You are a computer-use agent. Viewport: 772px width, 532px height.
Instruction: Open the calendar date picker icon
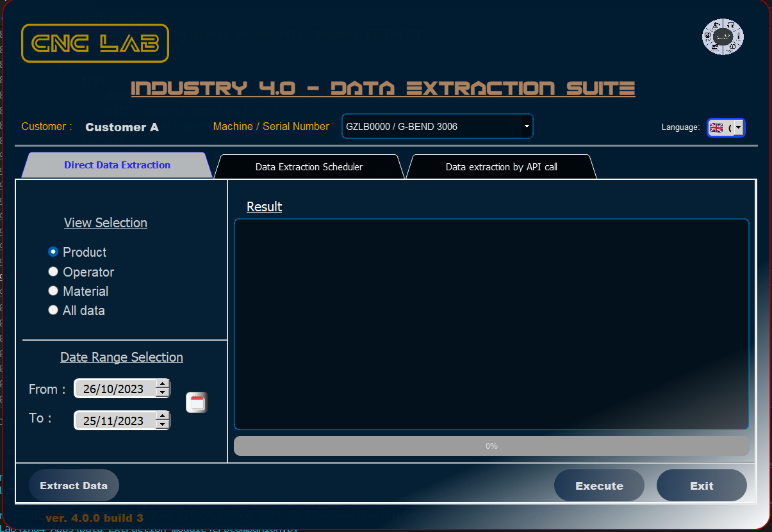197,403
